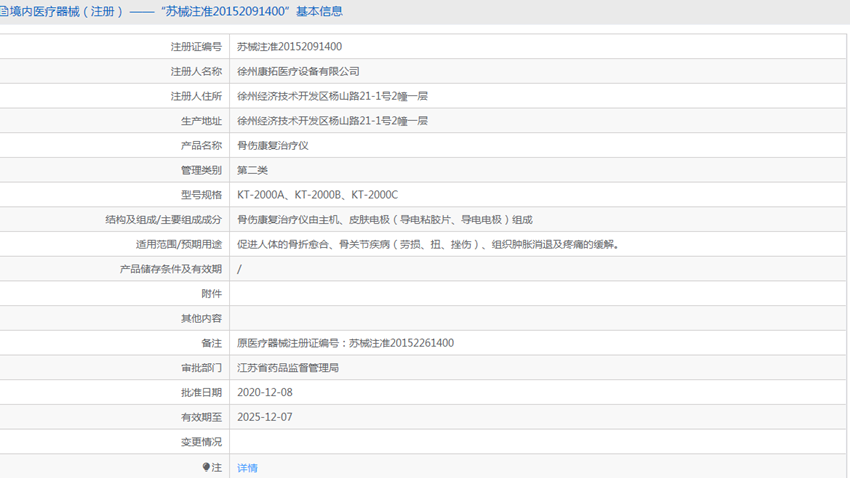The image size is (850, 478).
Task: Click the slash value for 产品储存条件及有效期
Action: pos(239,269)
